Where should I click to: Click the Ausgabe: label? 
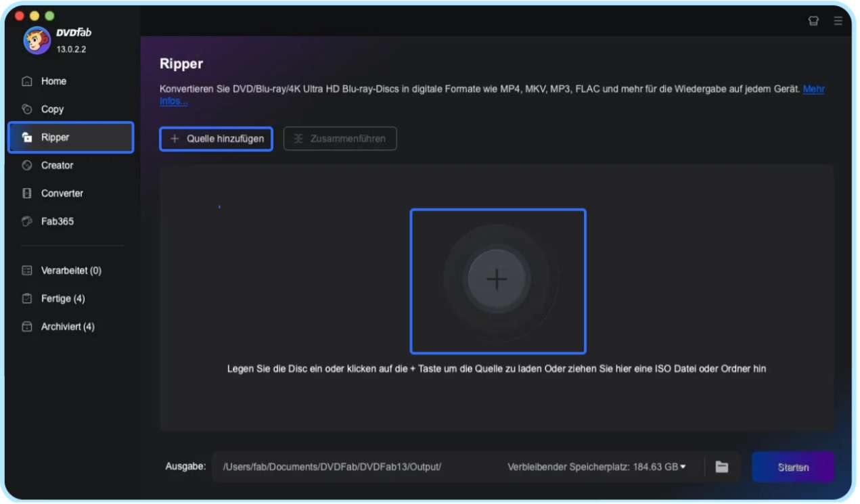point(185,466)
